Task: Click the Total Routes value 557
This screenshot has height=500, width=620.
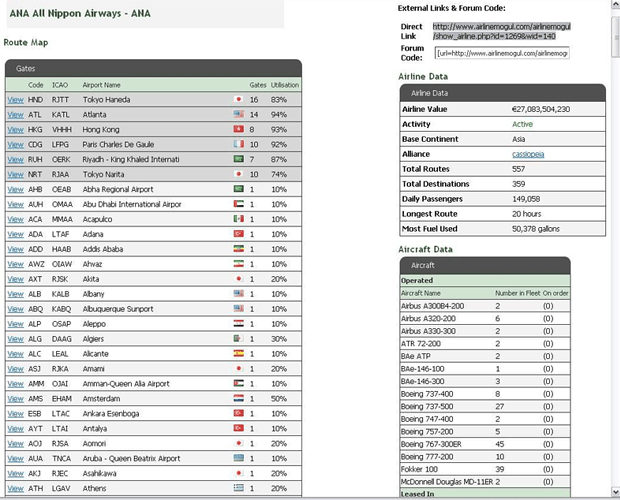Action: (x=518, y=169)
